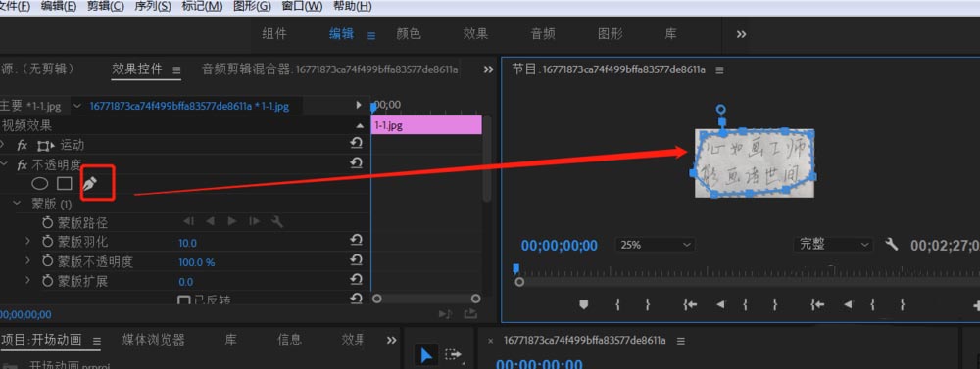The height and width of the screenshot is (369, 980).
Task: Collapse the 不透明度 effect section
Action: pos(5,164)
